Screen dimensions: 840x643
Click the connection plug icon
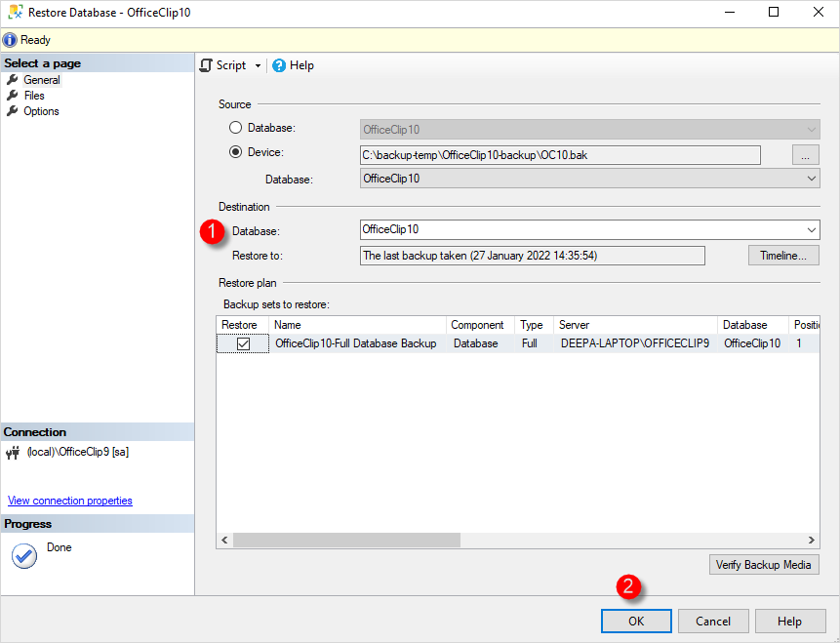click(x=13, y=453)
